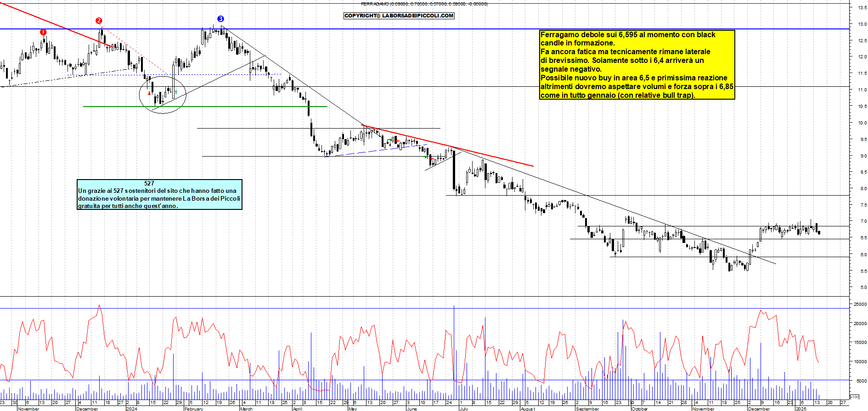The image size is (868, 411).
Task: Select 'Possibile nuovo buy in area 6,5' line
Action: click(x=634, y=78)
